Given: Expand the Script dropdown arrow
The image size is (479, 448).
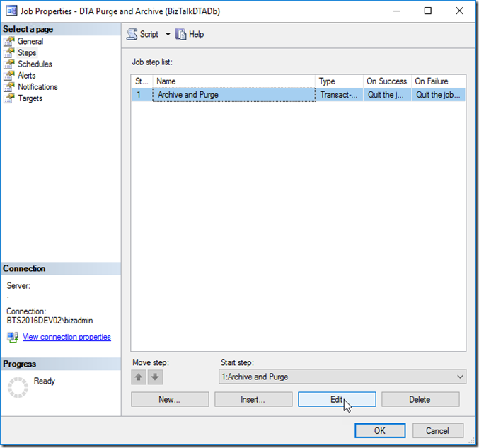Looking at the screenshot, I should click(168, 34).
